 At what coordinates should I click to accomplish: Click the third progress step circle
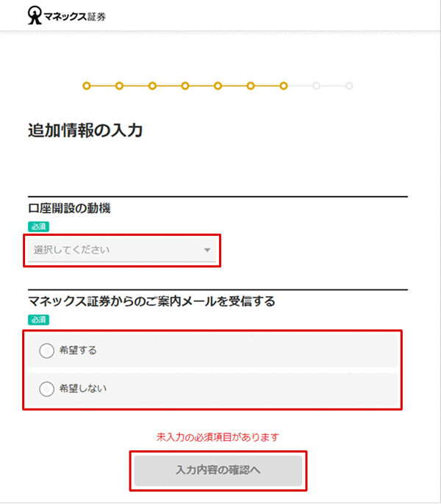point(152,86)
